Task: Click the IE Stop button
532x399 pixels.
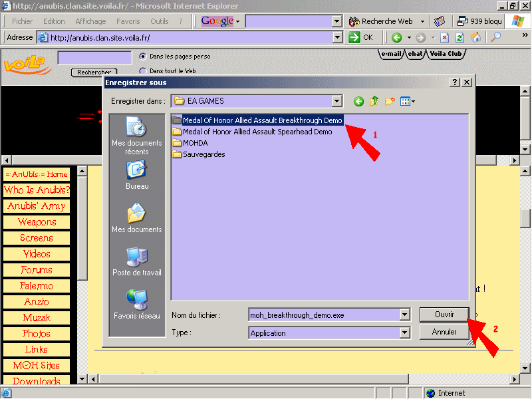Action: pyautogui.click(x=444, y=37)
